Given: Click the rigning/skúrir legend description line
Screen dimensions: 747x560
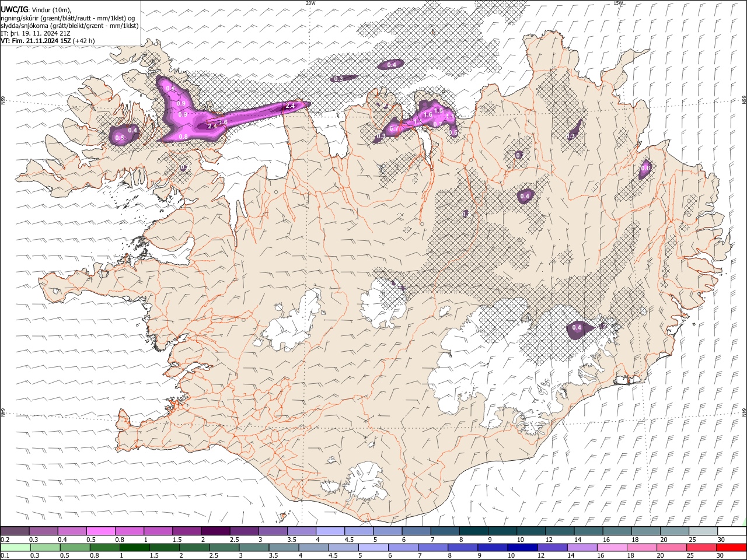Looking at the screenshot, I should 68,18.
